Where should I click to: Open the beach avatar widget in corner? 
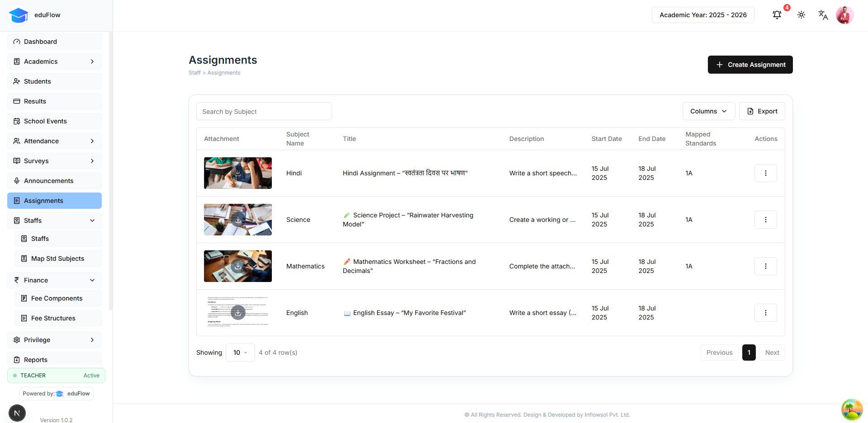pyautogui.click(x=851, y=409)
